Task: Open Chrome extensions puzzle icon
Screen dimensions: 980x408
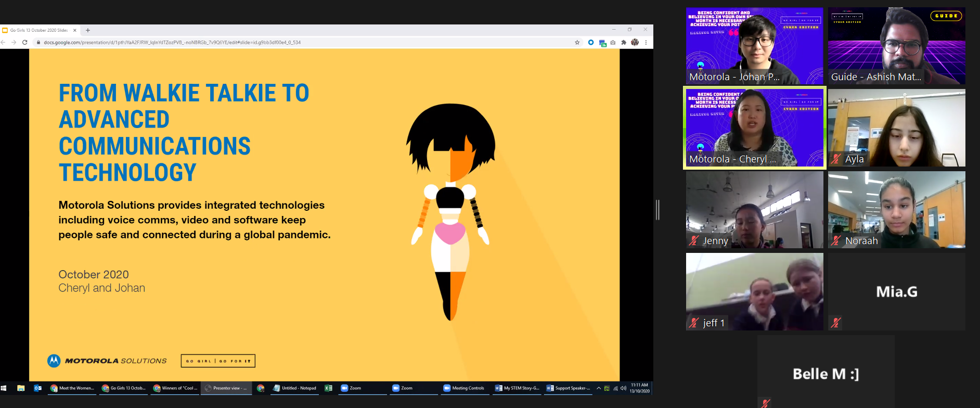Action: coord(624,42)
